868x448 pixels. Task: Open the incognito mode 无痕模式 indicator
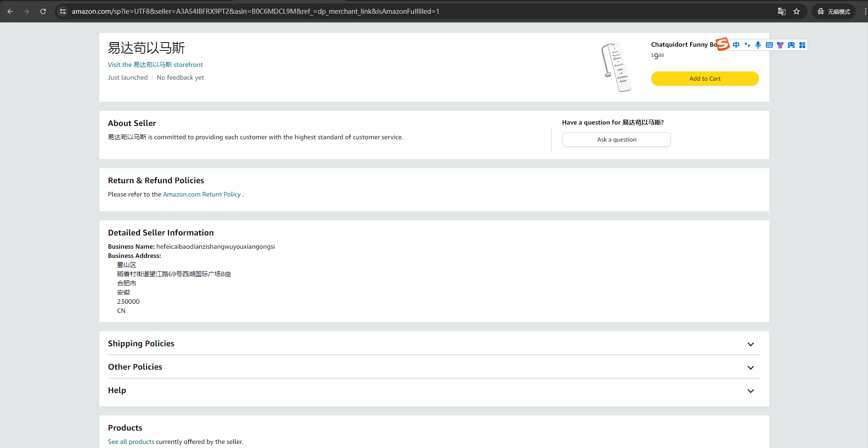click(834, 11)
